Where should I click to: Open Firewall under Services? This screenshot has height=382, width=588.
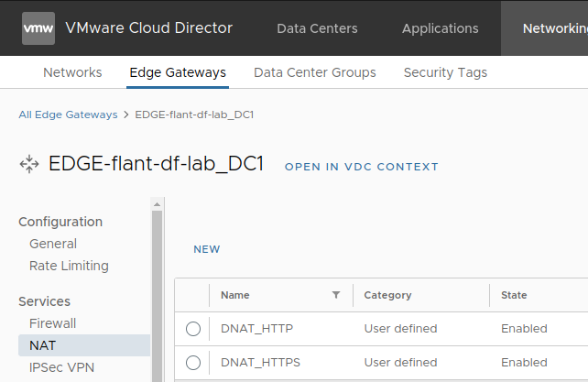pyautogui.click(x=52, y=323)
